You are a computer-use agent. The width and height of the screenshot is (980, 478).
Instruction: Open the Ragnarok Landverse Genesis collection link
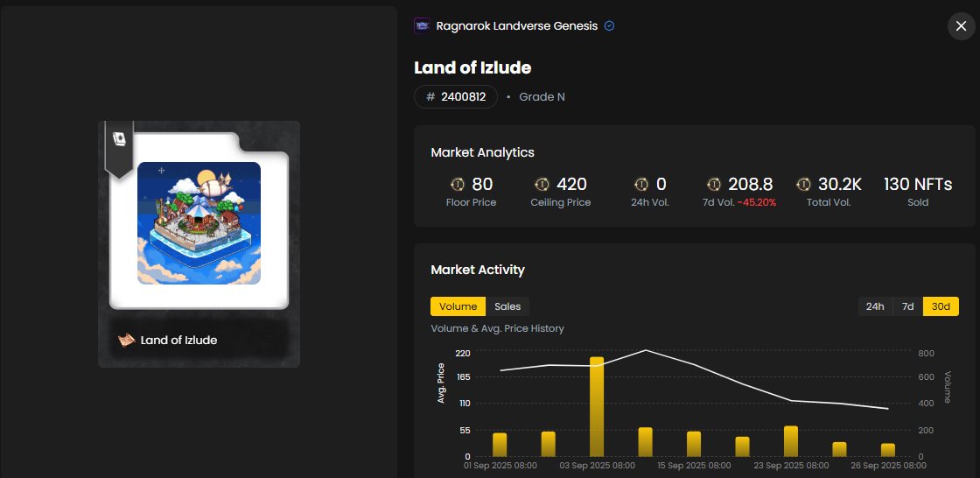(517, 26)
